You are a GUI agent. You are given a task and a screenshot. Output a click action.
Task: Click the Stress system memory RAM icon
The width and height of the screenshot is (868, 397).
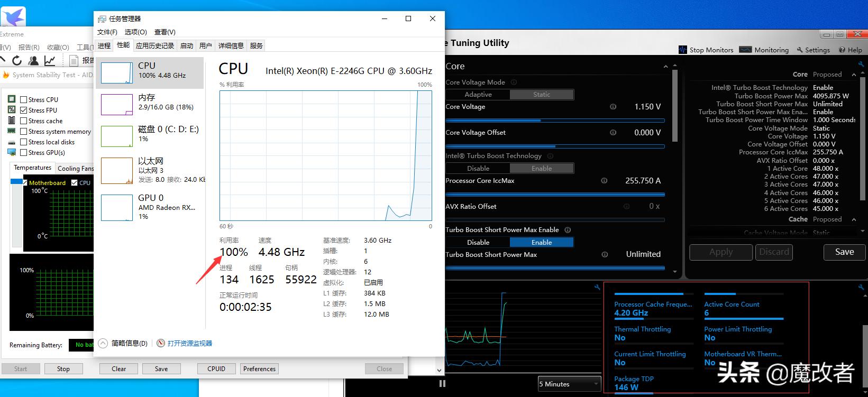(x=12, y=131)
